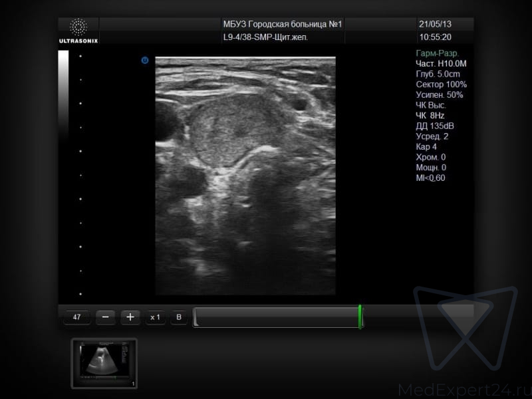This screenshot has width=532, height=399.
Task: Click the green cine loop position marker
Action: pos(360,317)
